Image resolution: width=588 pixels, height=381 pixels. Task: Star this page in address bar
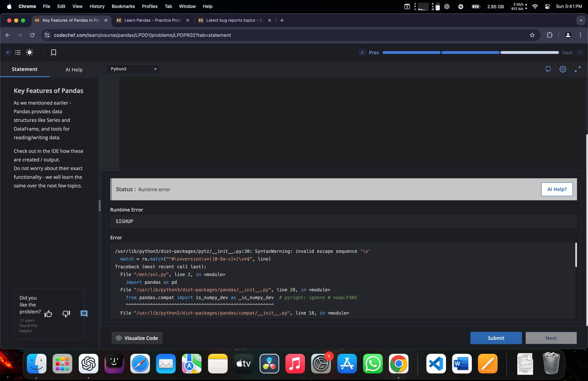(x=532, y=35)
